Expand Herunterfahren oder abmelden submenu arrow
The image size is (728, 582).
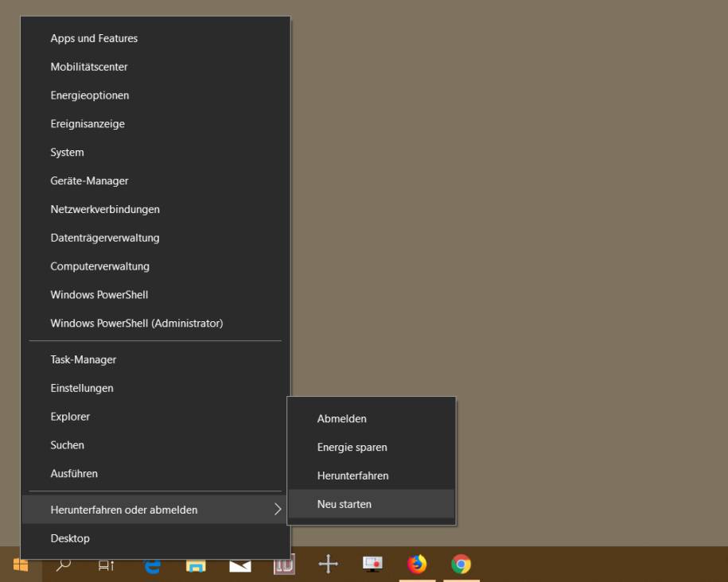[x=278, y=509]
